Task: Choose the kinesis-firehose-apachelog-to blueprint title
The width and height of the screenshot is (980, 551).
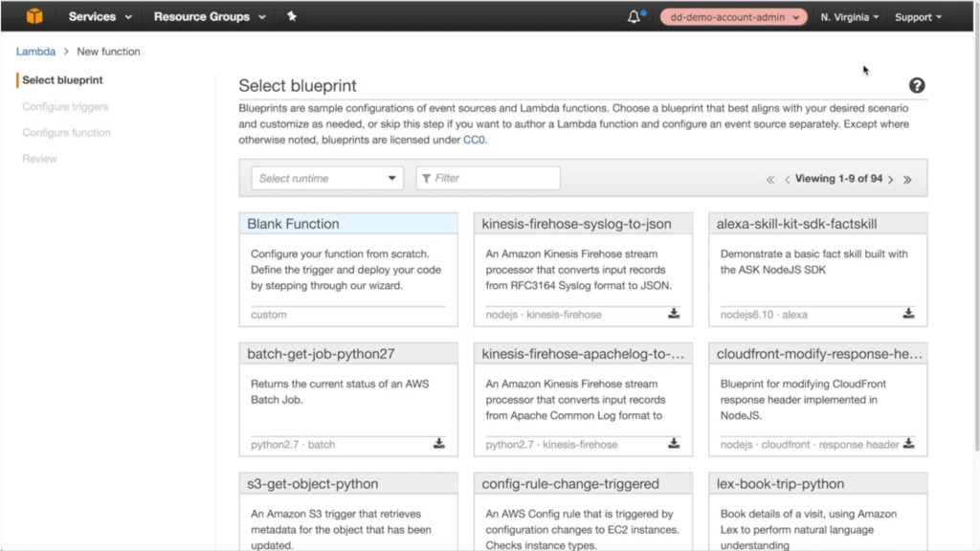Action: (583, 354)
